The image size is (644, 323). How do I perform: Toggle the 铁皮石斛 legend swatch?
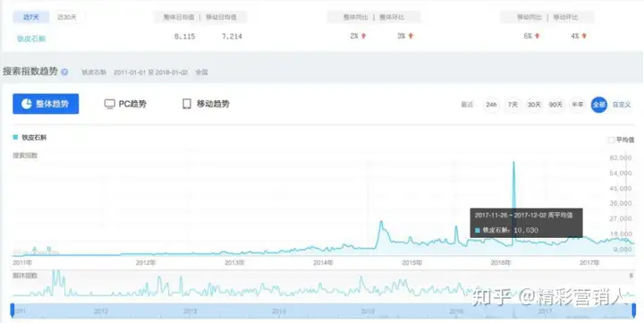point(15,137)
